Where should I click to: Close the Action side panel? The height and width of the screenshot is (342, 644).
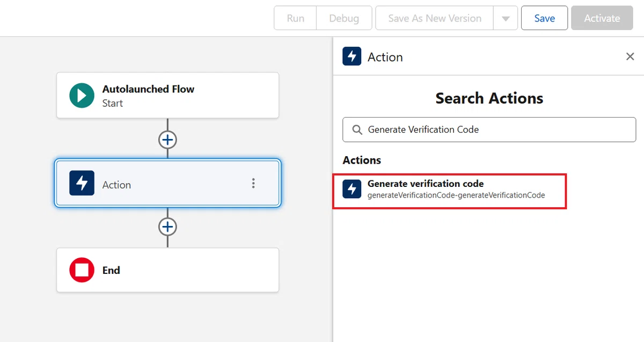[x=630, y=56]
